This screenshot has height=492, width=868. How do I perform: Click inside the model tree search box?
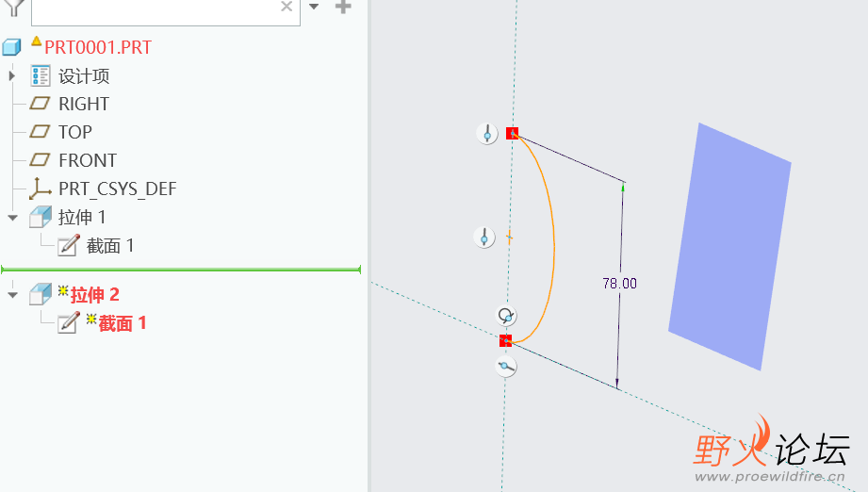coord(155,11)
